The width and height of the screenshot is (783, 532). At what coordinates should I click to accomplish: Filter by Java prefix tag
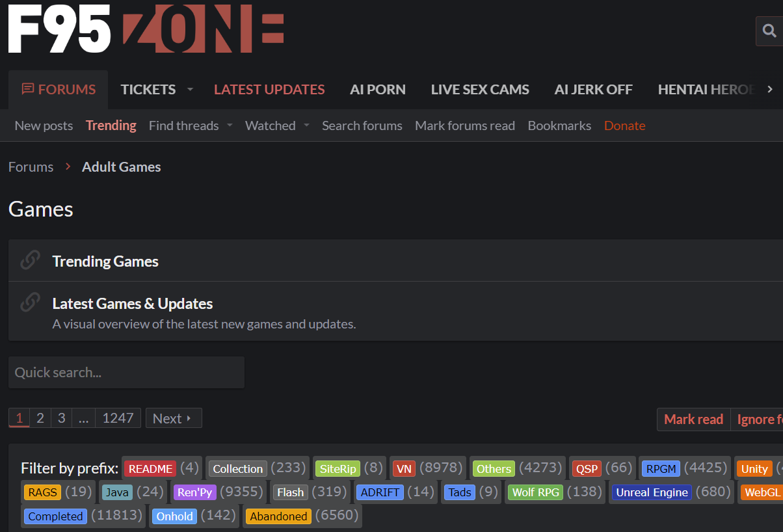click(x=117, y=492)
